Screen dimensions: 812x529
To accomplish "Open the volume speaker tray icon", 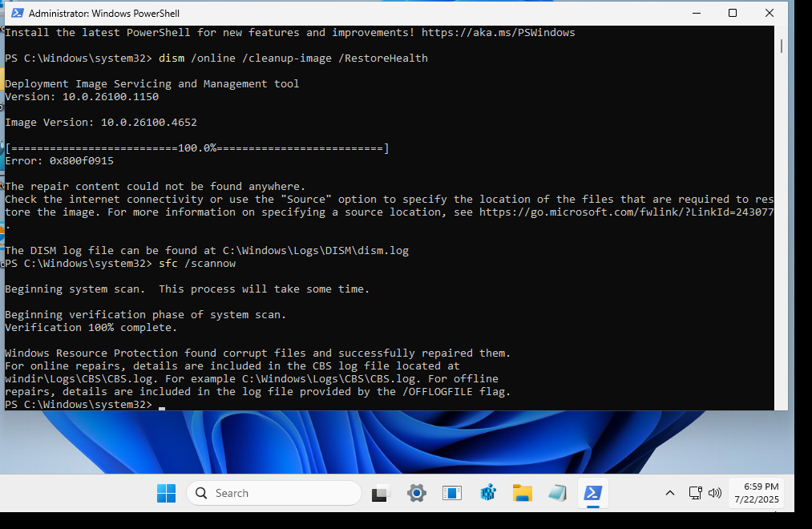I will point(715,493).
